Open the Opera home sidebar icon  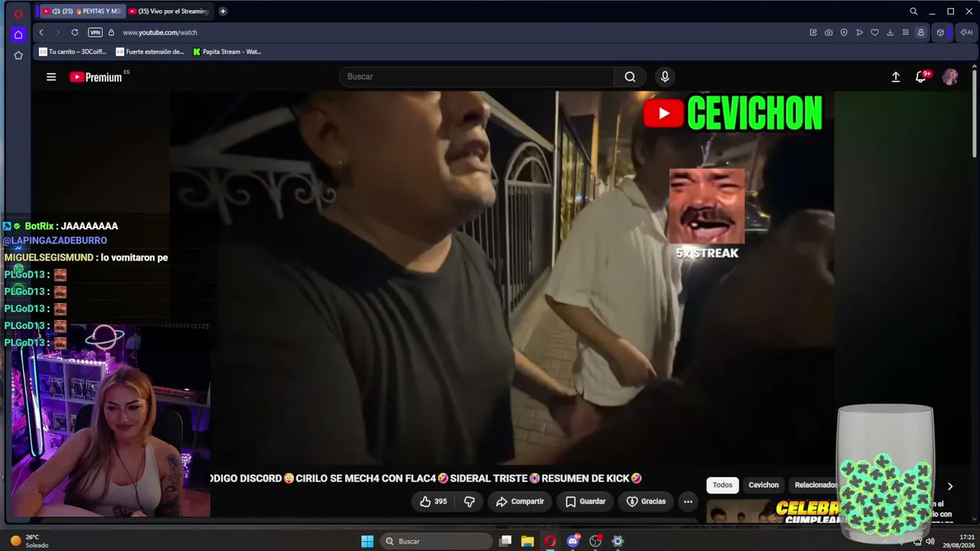18,34
